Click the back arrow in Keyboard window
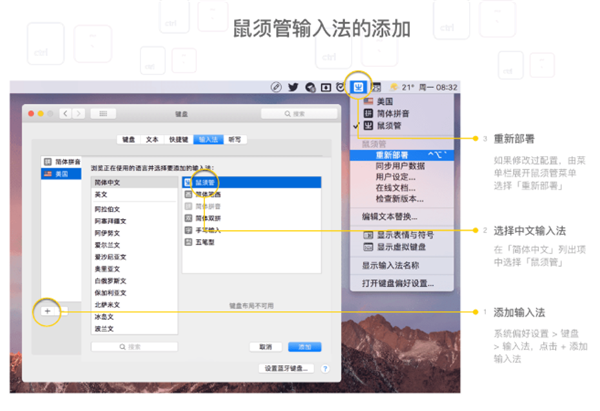600x411 pixels. 66,115
